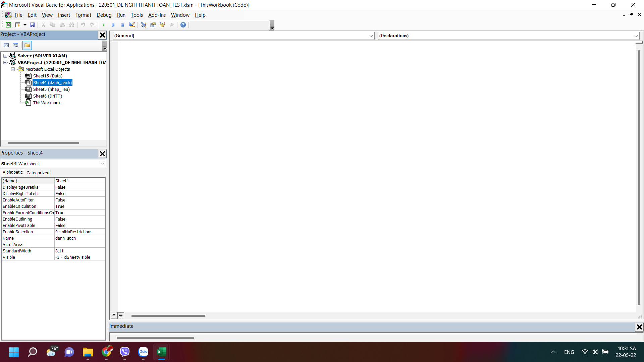Close the Immediate window pane
The height and width of the screenshot is (362, 644).
coord(639,327)
